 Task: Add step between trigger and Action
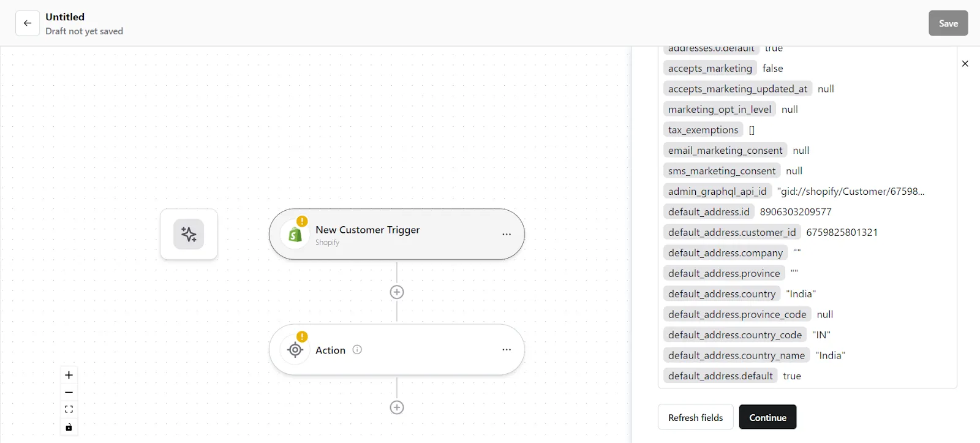[x=397, y=292]
